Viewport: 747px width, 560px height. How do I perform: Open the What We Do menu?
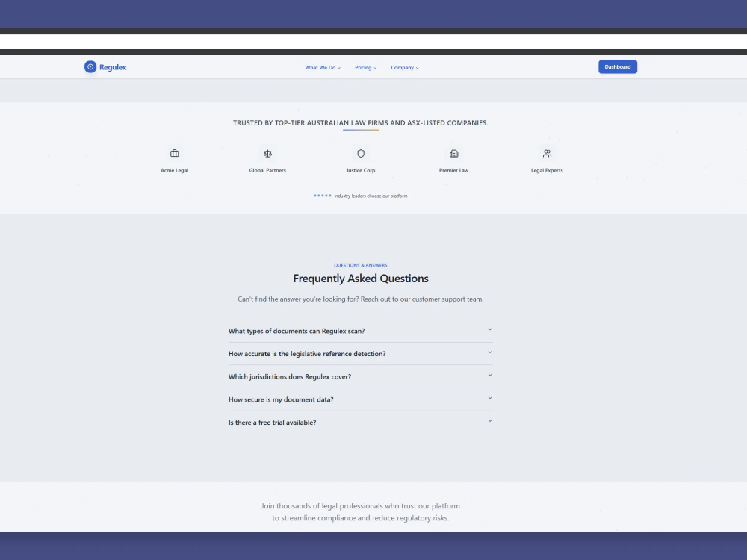[323, 68]
